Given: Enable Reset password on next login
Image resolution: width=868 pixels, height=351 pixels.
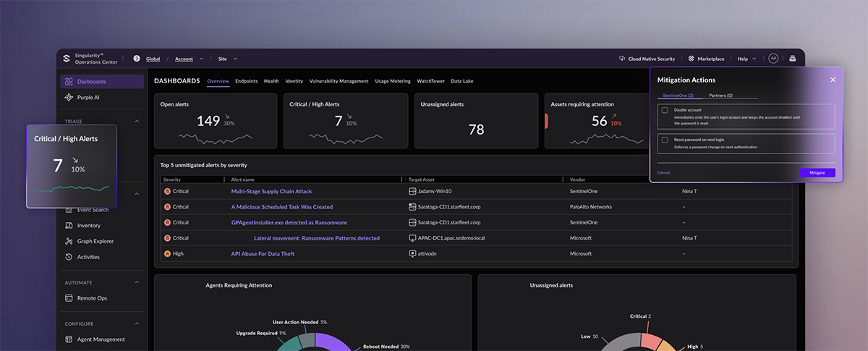Looking at the screenshot, I should tap(665, 140).
